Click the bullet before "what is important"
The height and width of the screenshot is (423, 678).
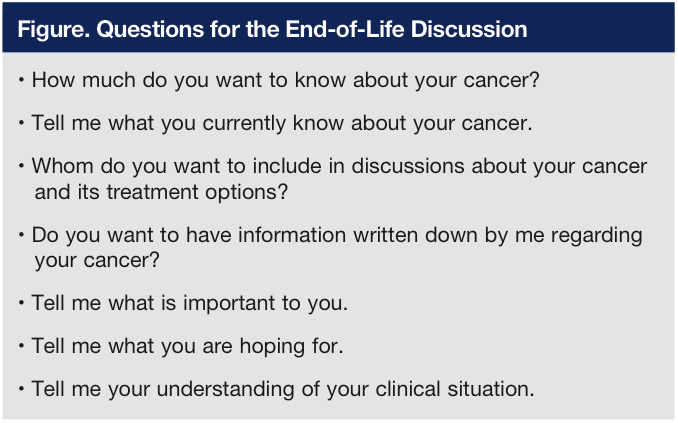pos(22,301)
